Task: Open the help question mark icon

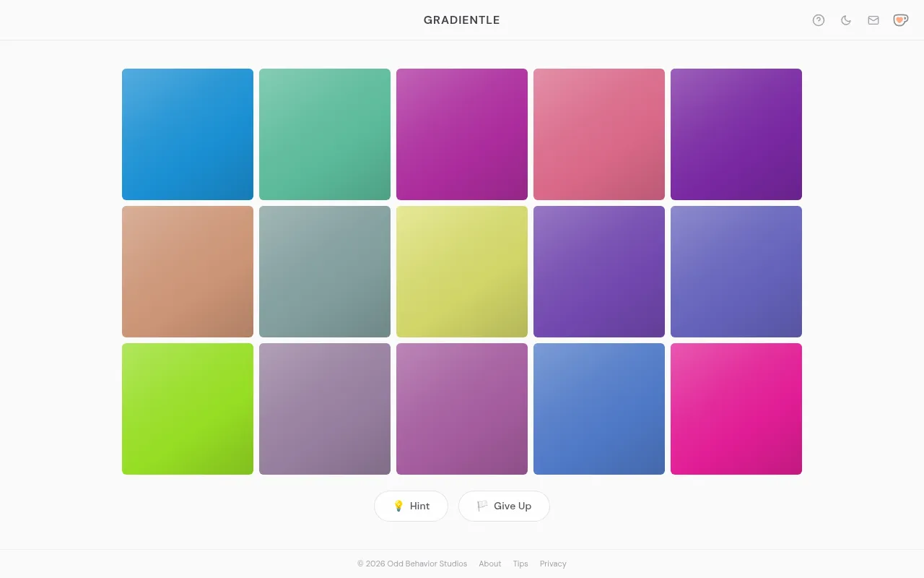Action: (819, 20)
